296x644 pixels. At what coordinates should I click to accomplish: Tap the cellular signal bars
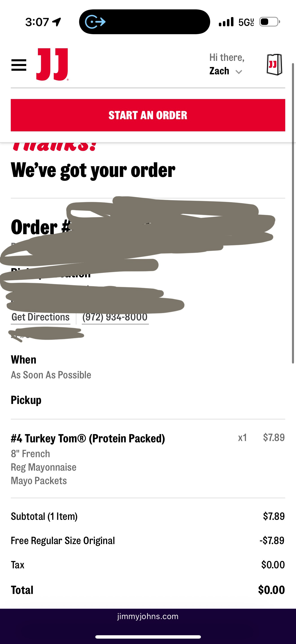(226, 22)
